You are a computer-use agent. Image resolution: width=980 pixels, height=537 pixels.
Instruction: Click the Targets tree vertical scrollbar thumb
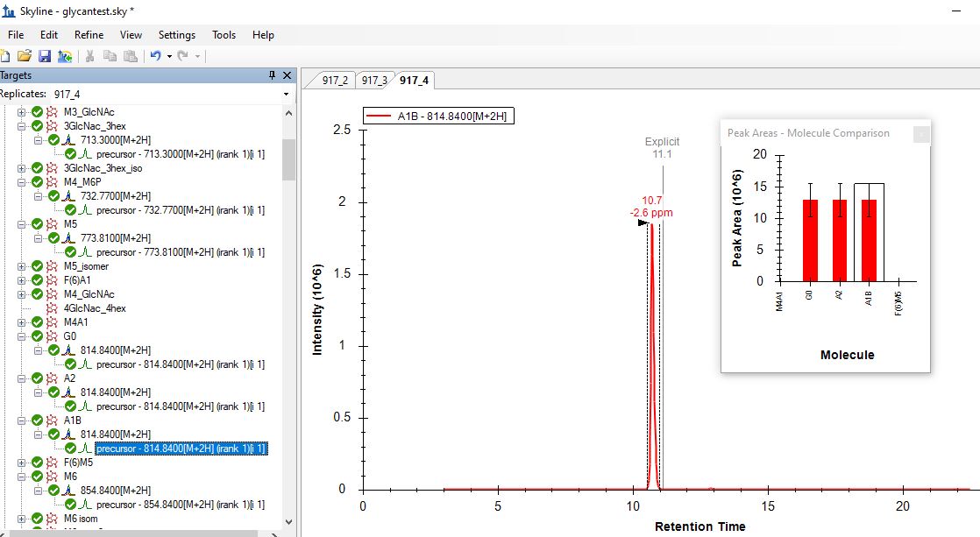pyautogui.click(x=288, y=158)
